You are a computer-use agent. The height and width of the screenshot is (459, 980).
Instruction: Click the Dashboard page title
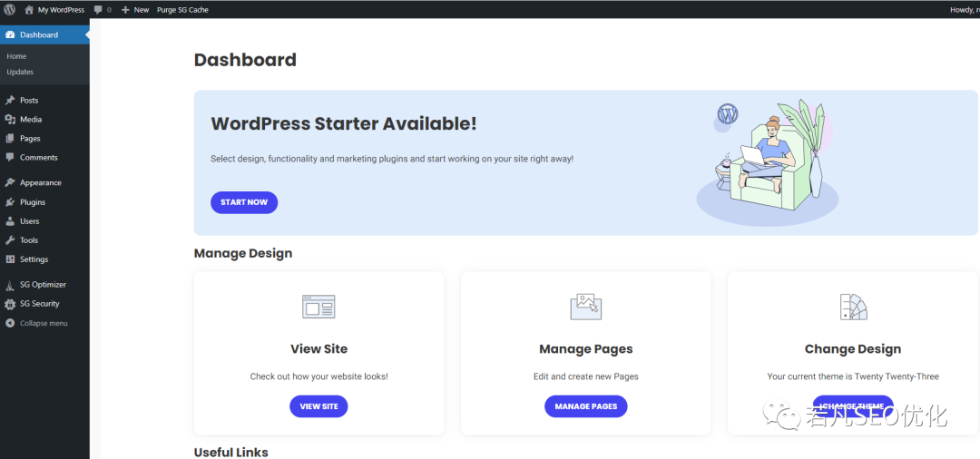(x=245, y=60)
